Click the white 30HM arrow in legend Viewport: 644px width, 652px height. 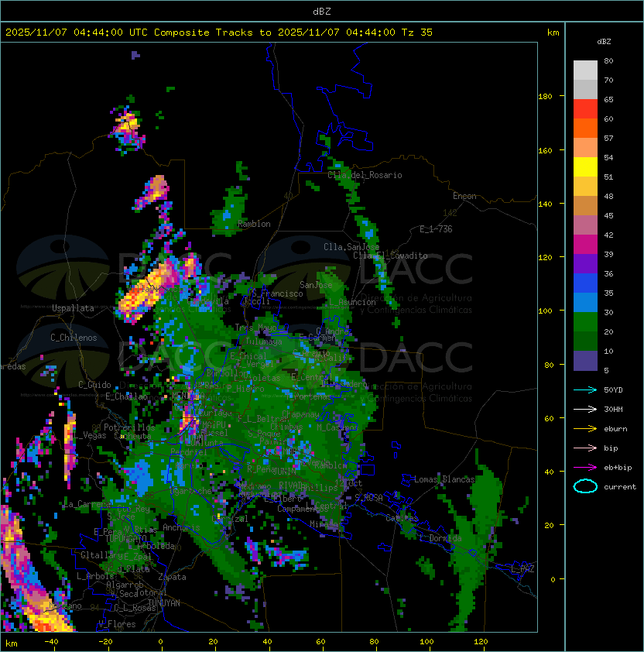pyautogui.click(x=585, y=409)
